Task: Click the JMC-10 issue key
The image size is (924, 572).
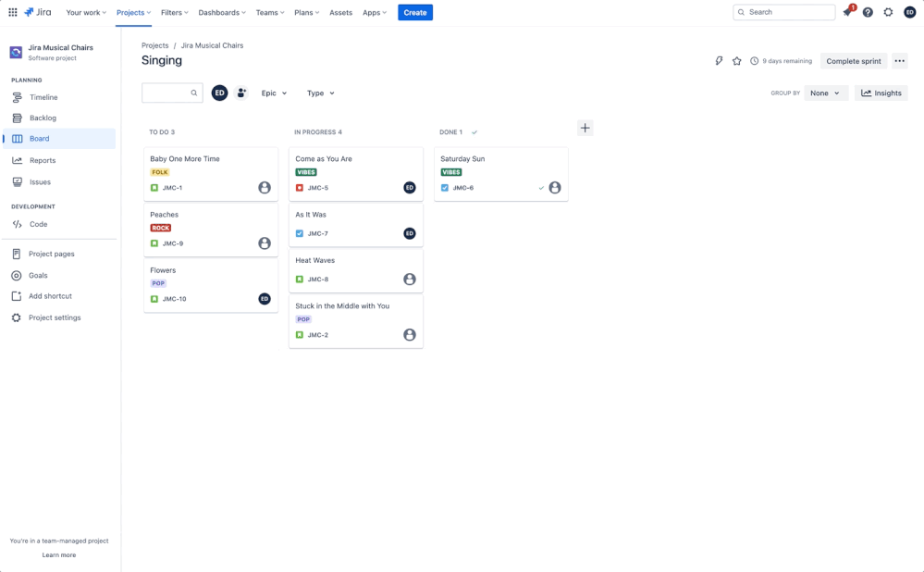Action: [175, 299]
